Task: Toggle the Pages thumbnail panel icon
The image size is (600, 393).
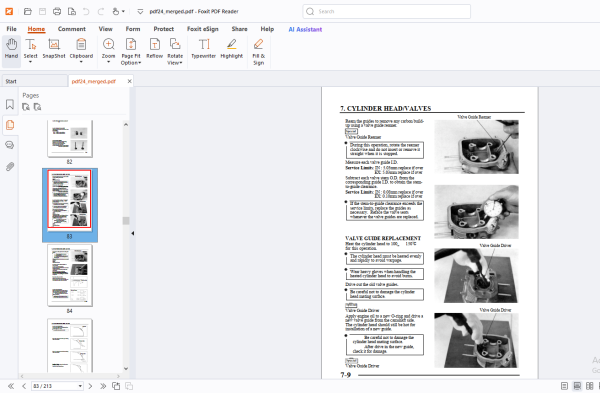Action: click(10, 125)
